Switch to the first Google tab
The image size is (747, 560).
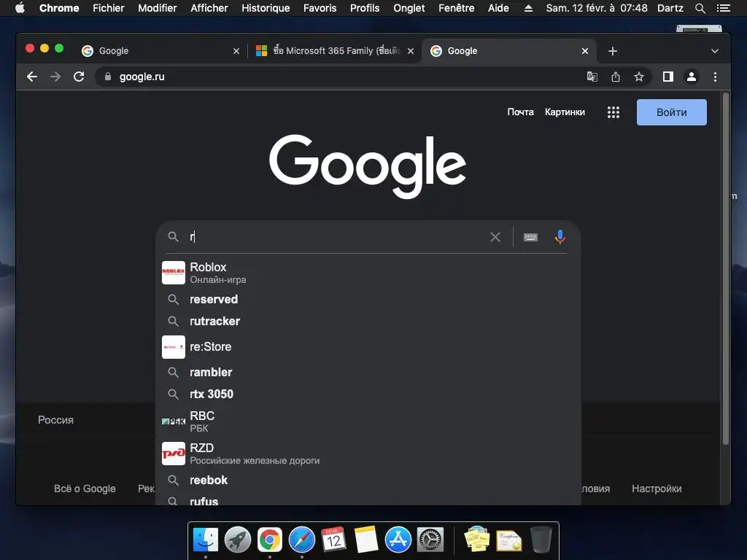coord(160,51)
